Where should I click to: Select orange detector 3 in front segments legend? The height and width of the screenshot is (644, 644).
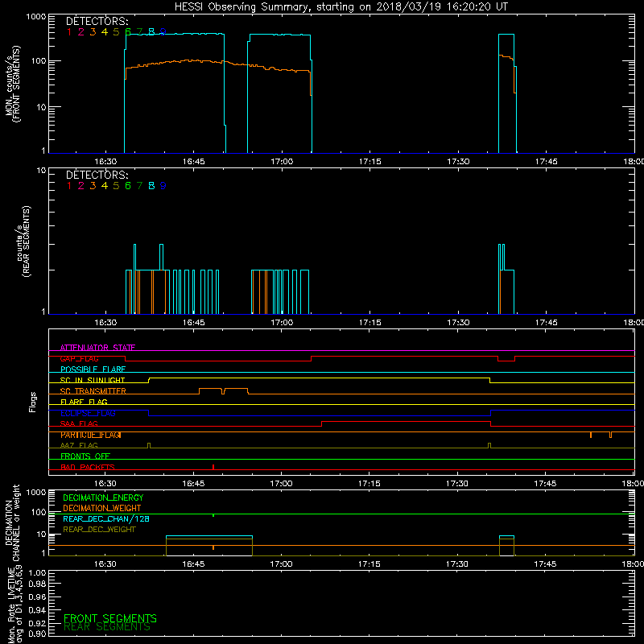[x=93, y=32]
